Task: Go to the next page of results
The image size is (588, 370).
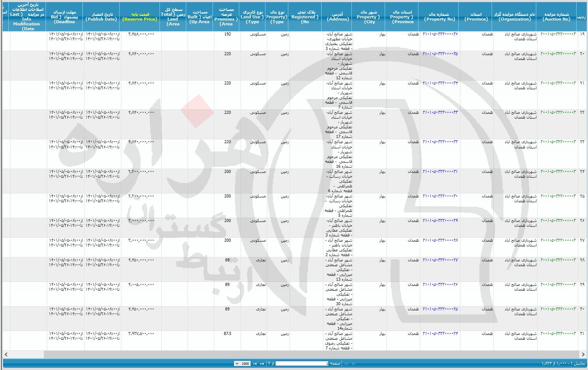Action: click(262, 363)
